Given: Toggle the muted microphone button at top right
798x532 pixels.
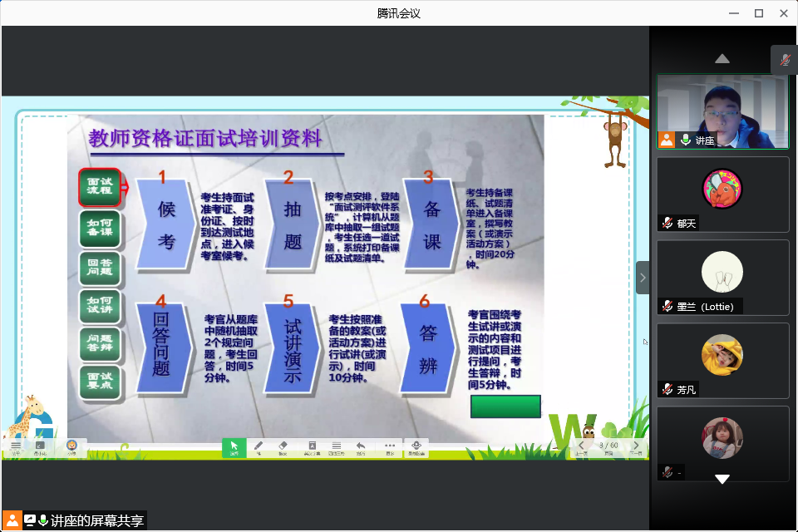Looking at the screenshot, I should [x=784, y=60].
